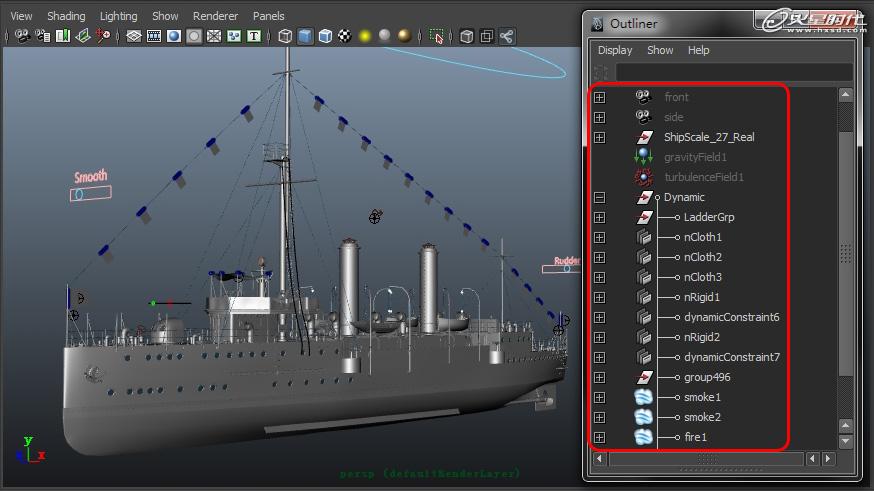The image size is (874, 491).
Task: Click the isolate select icon
Action: tap(437, 36)
